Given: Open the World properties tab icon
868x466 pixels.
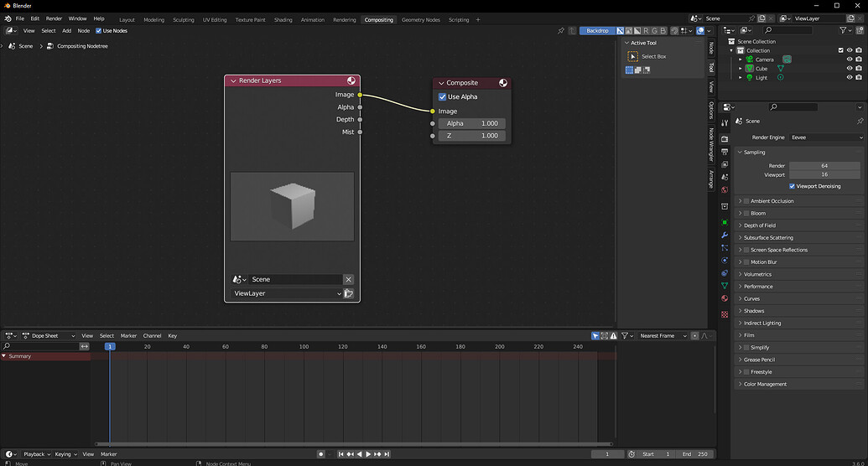Looking at the screenshot, I should point(725,189).
